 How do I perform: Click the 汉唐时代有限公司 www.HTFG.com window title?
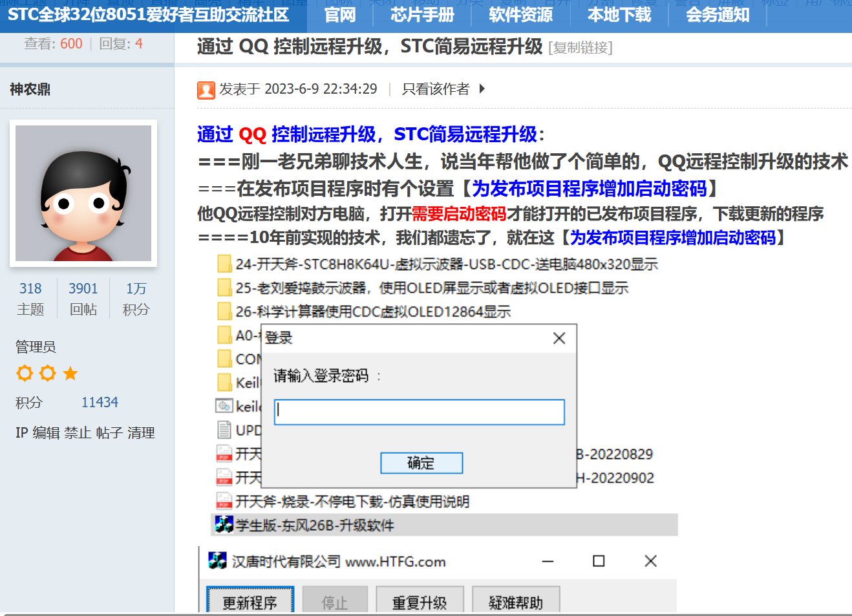[339, 562]
